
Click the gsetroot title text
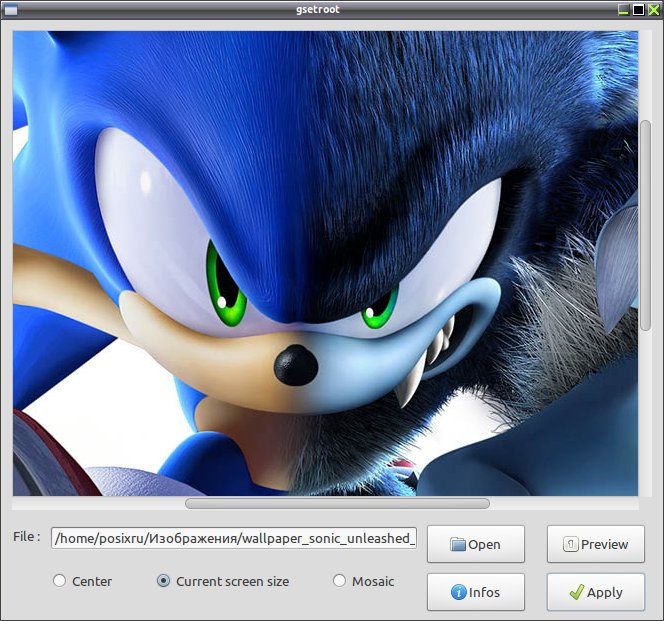click(x=318, y=9)
